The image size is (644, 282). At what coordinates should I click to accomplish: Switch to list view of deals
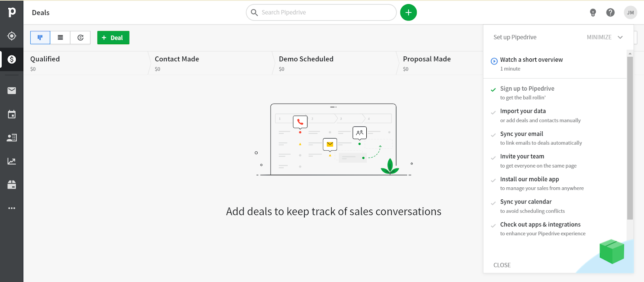60,37
